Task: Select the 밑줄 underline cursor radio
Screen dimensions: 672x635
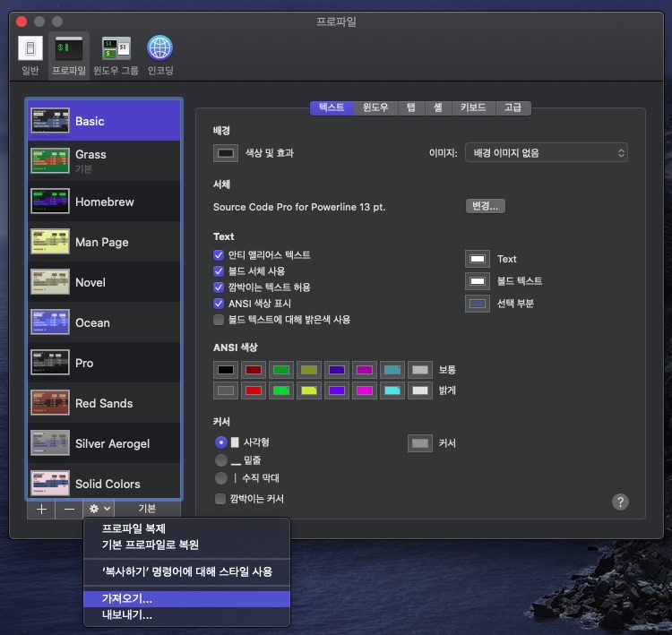Action: (x=221, y=460)
